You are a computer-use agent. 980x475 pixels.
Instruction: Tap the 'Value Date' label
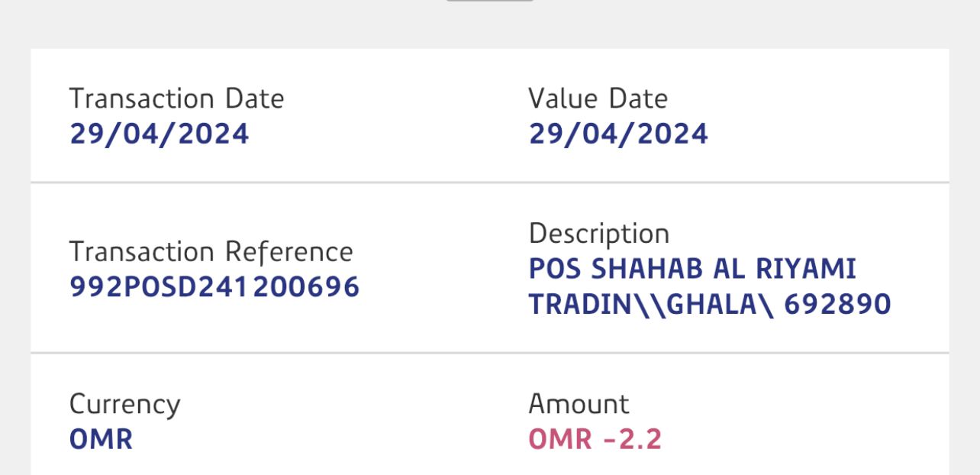598,99
